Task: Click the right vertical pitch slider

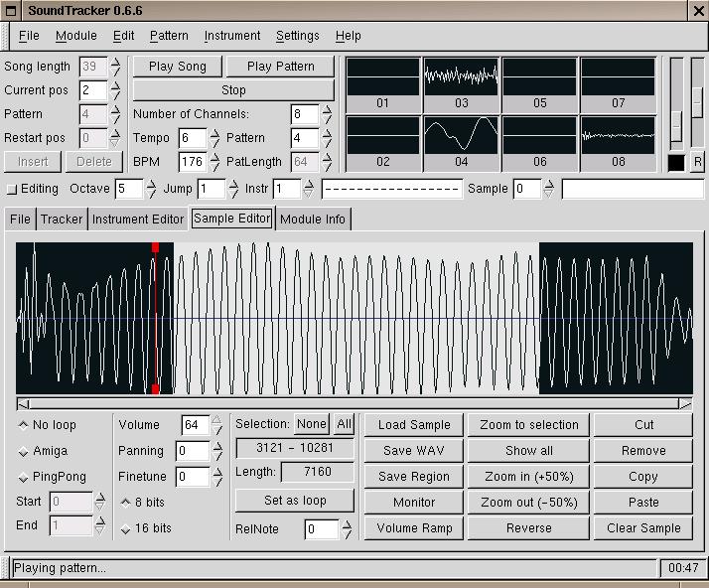Action: (x=698, y=102)
